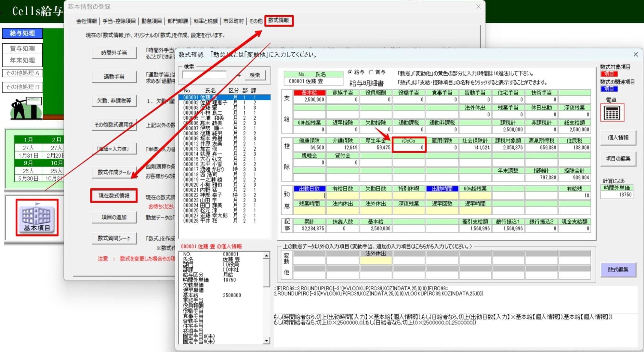The image size is (644, 352).
Task: Click the 数式編集 button
Action: coord(618,270)
